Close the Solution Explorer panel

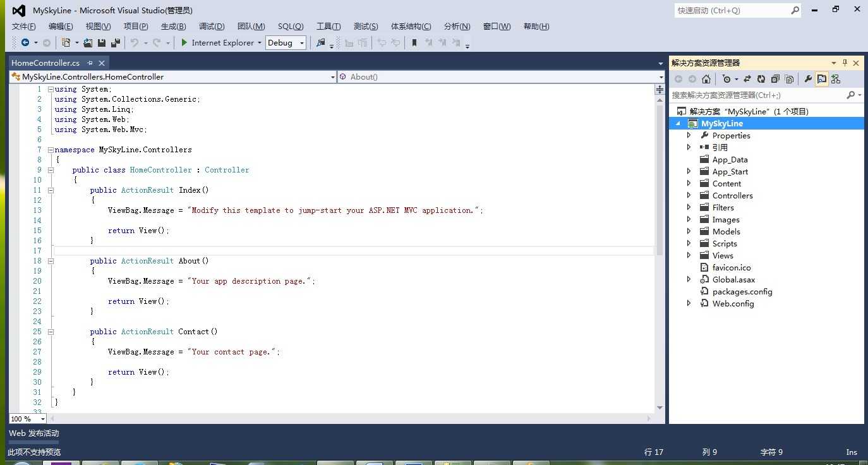(856, 63)
